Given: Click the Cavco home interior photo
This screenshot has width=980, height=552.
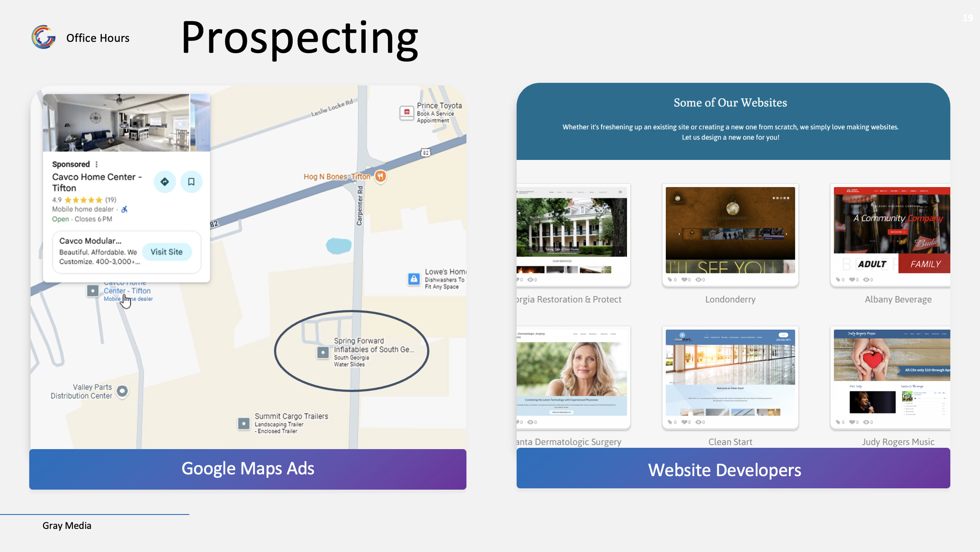Looking at the screenshot, I should 116,123.
